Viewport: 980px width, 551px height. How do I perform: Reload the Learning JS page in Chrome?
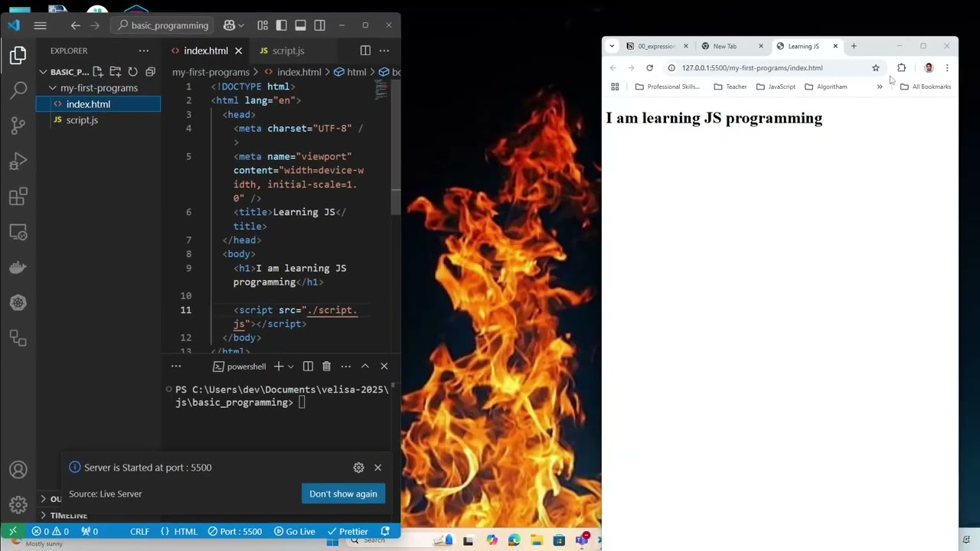649,67
